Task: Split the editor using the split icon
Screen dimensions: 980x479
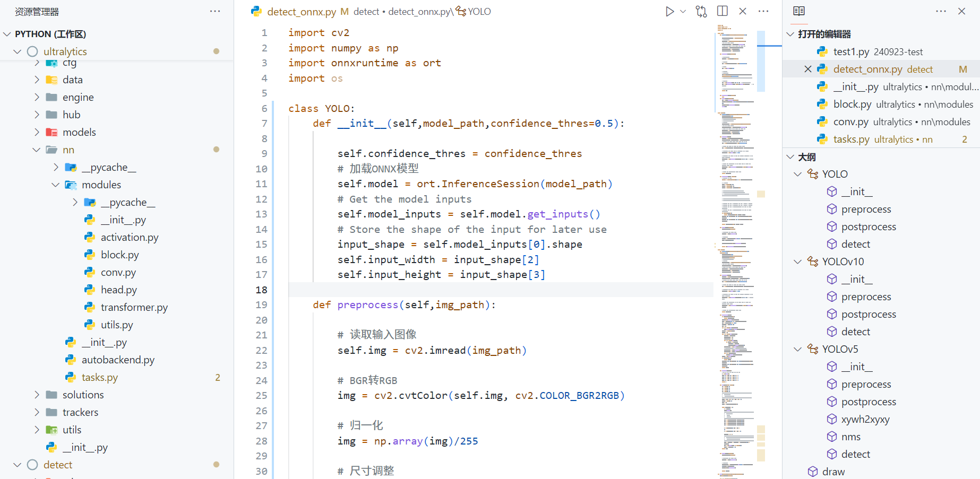Action: [x=722, y=11]
